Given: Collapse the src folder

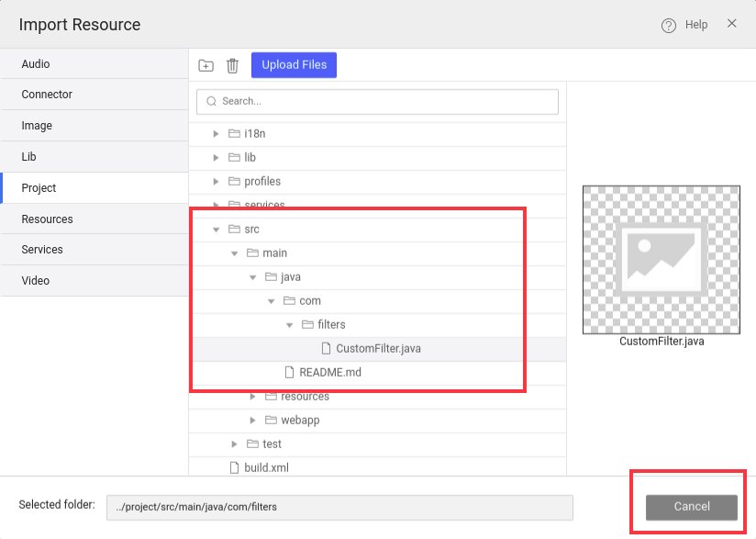Looking at the screenshot, I should click(216, 229).
